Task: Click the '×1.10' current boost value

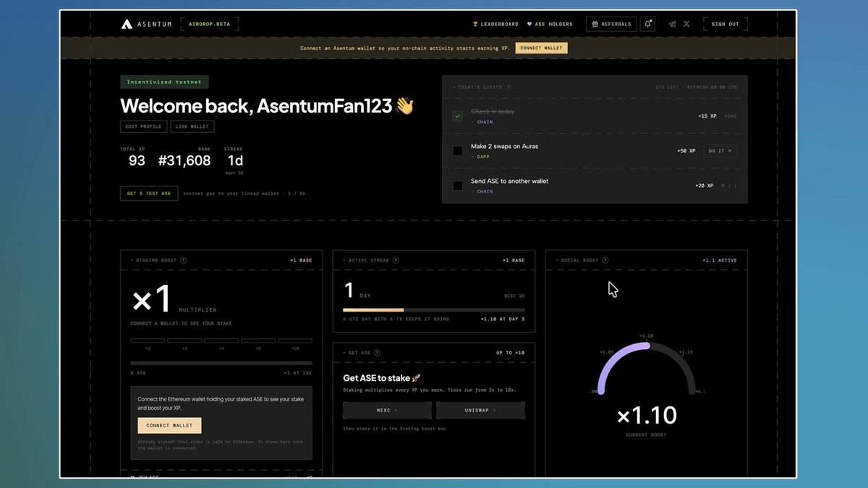Action: click(x=647, y=416)
